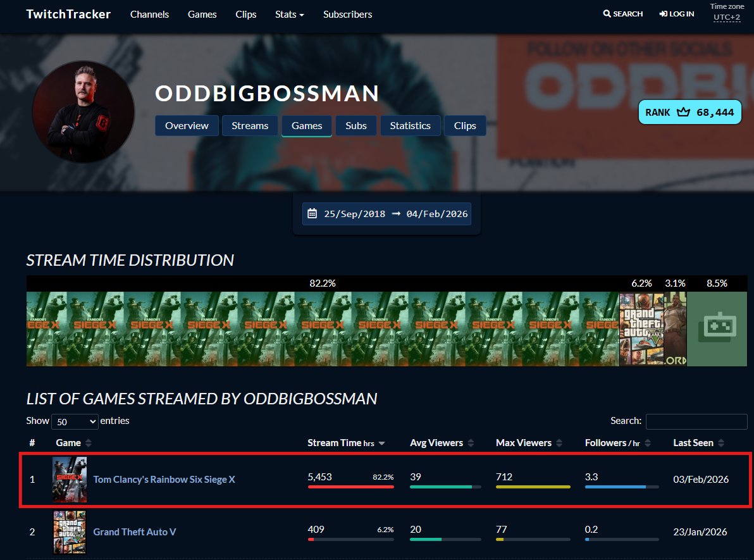Sort by Avg Viewers column
The width and height of the screenshot is (754, 560).
[442, 443]
